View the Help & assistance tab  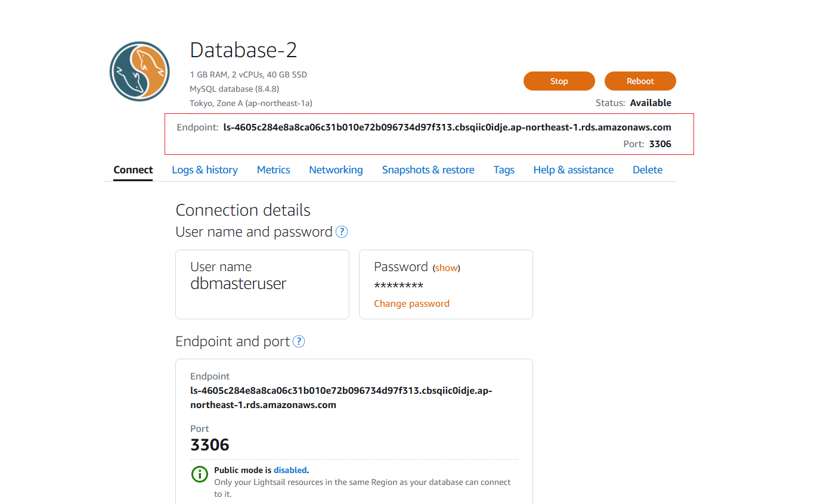point(573,170)
